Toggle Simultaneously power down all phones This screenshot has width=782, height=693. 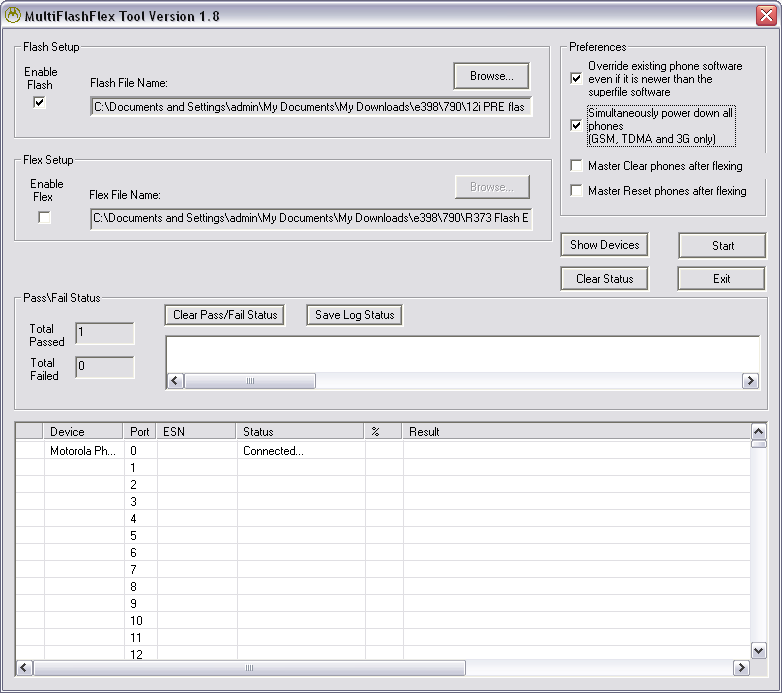(576, 125)
